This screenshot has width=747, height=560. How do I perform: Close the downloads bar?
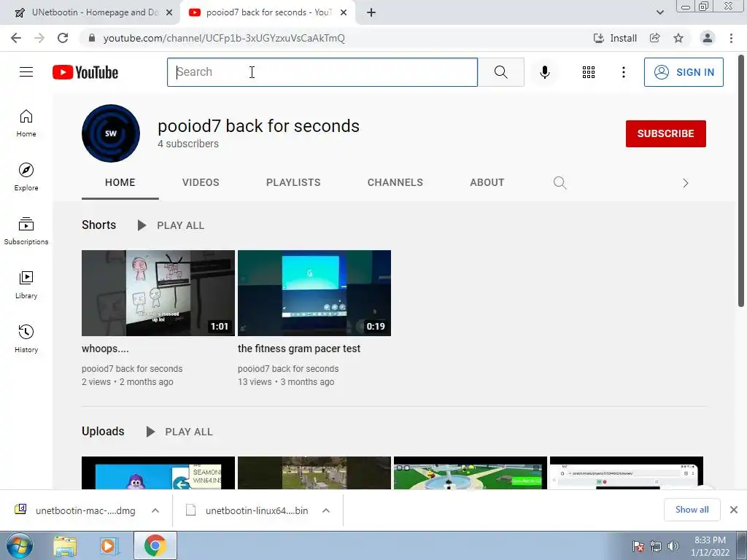734,510
